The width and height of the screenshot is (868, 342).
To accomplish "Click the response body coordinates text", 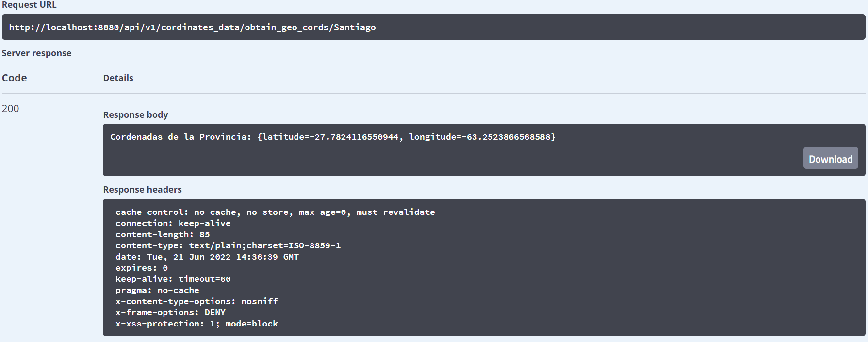I will point(332,137).
